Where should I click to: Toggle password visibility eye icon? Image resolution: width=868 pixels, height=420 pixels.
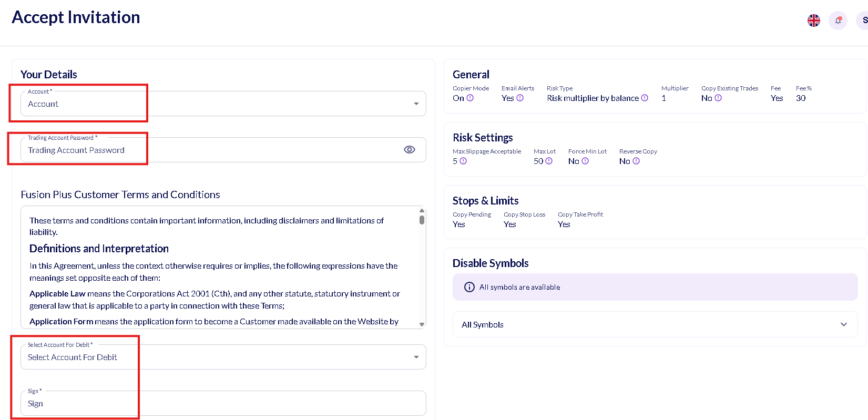409,150
